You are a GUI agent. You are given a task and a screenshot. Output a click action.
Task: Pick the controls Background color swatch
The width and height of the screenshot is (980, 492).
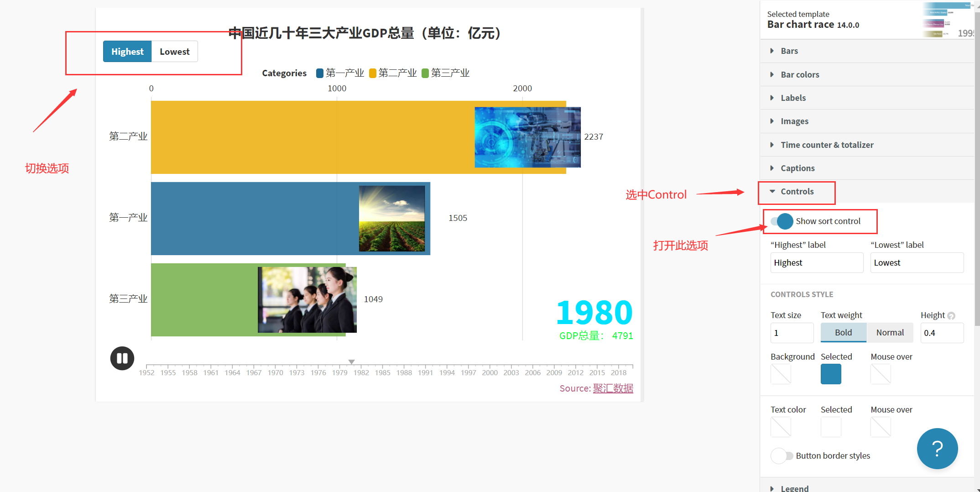coord(781,374)
